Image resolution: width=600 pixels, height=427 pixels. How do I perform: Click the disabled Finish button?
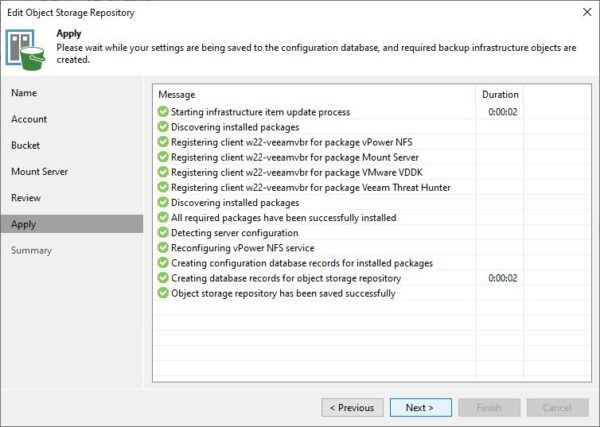(x=489, y=407)
